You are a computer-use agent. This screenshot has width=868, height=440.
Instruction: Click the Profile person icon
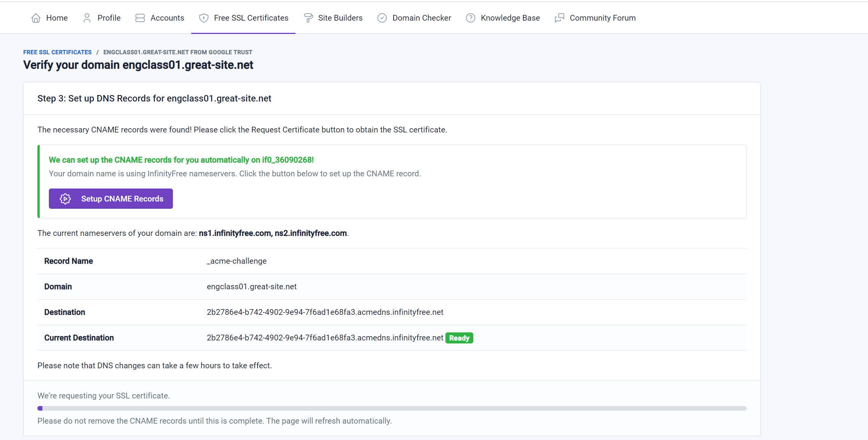click(87, 18)
